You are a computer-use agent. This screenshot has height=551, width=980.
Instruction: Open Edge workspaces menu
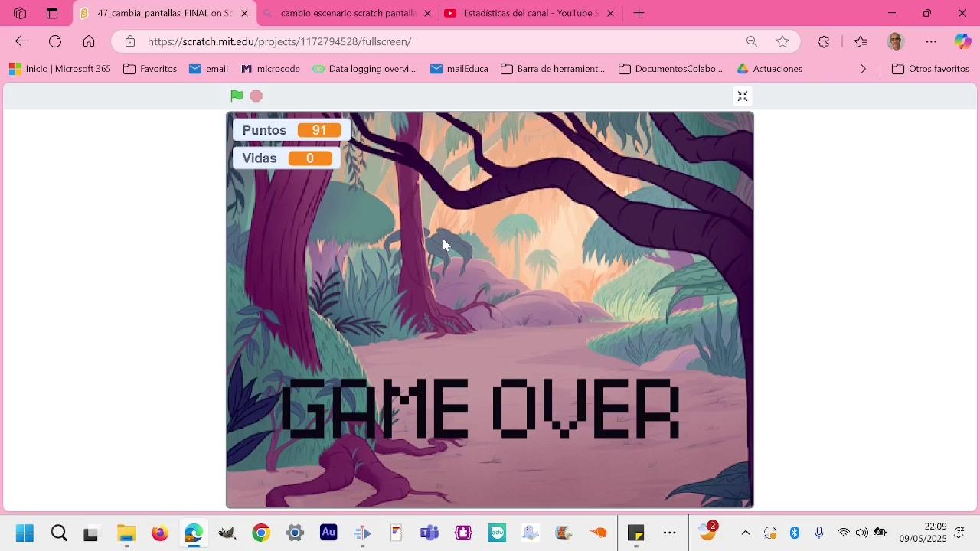click(x=20, y=13)
